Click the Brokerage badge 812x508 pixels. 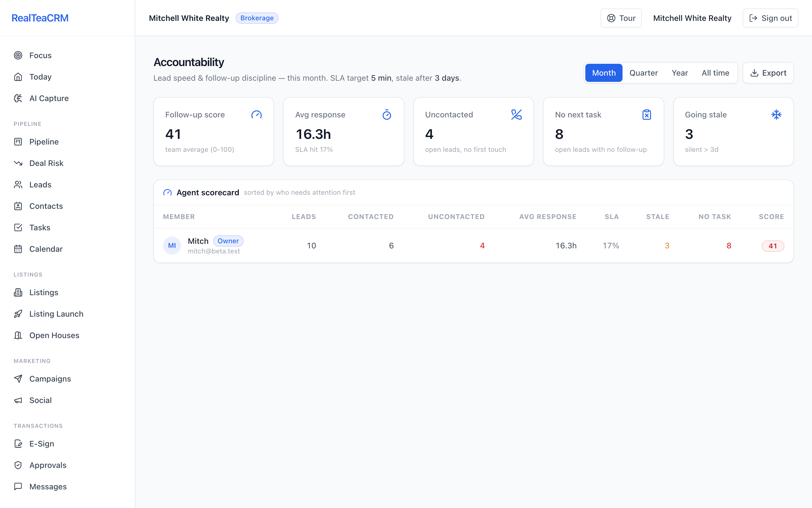[257, 18]
